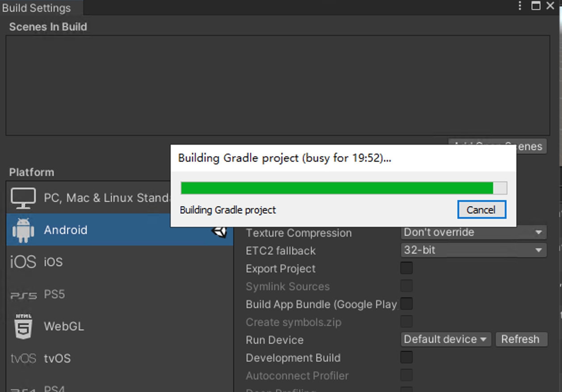The height and width of the screenshot is (392, 562).
Task: Maximize the Build Settings window
Action: pos(536,6)
